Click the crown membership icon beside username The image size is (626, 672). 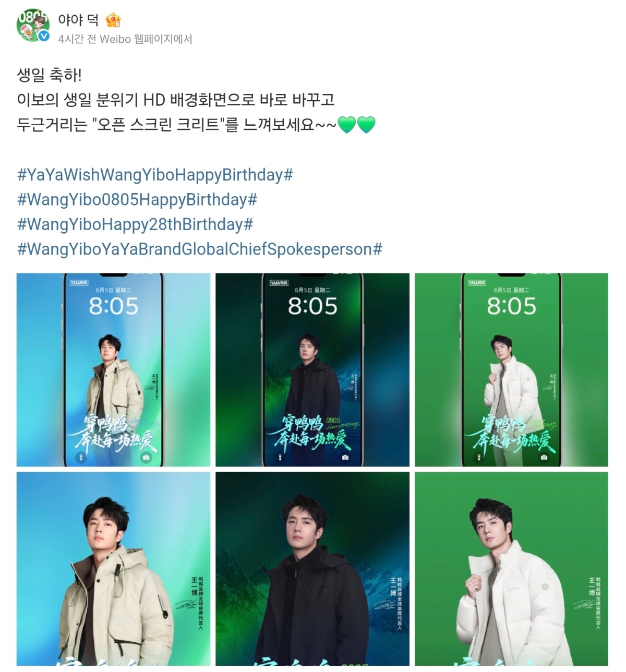[x=113, y=20]
